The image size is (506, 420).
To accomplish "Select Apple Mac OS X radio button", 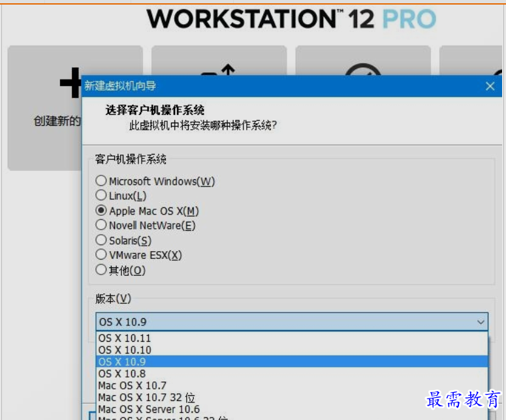I will tap(101, 211).
